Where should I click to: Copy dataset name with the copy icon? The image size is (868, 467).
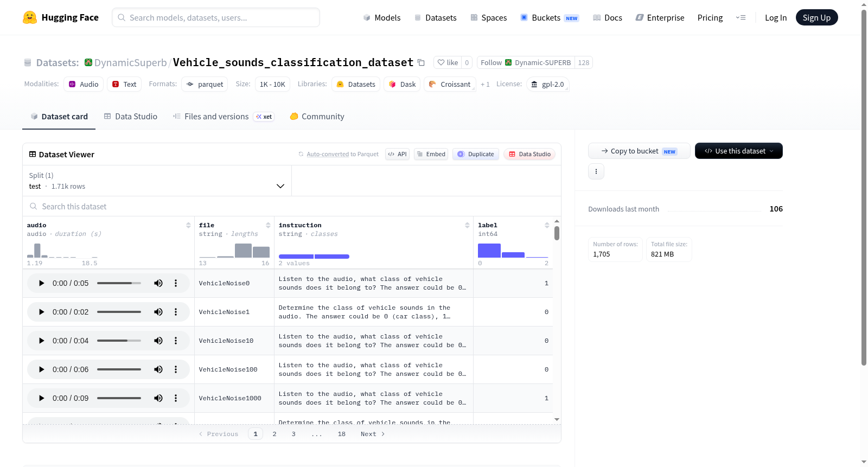[x=421, y=62]
